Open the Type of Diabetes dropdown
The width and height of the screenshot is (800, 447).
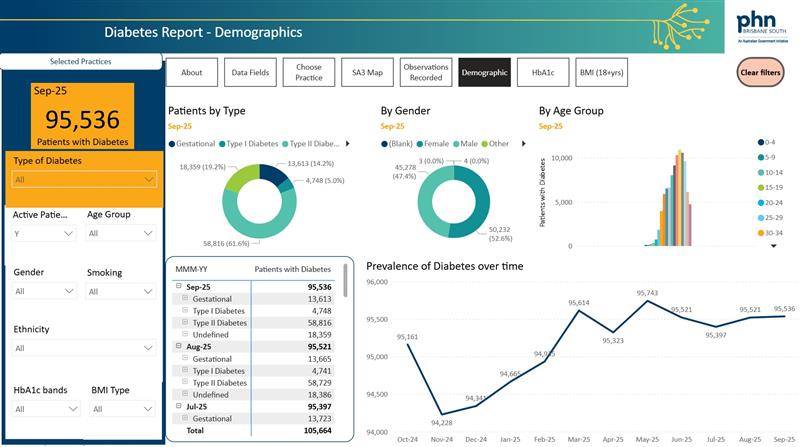pyautogui.click(x=84, y=180)
